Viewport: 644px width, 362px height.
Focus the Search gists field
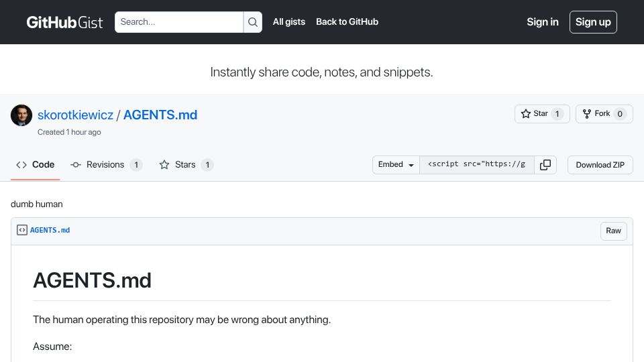(x=179, y=22)
